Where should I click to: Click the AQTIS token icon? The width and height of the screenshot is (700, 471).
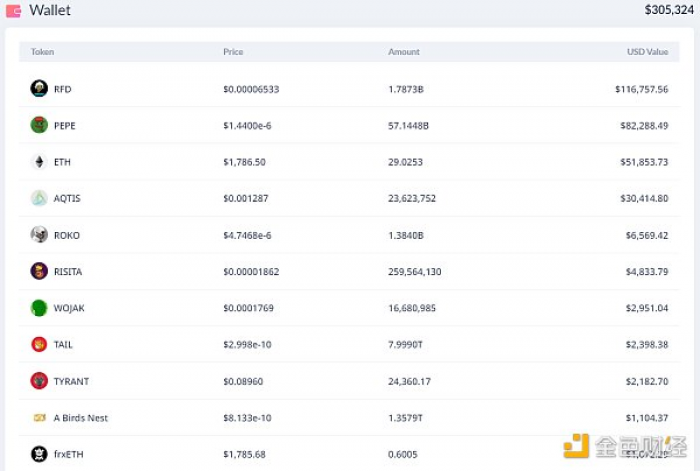point(39,198)
